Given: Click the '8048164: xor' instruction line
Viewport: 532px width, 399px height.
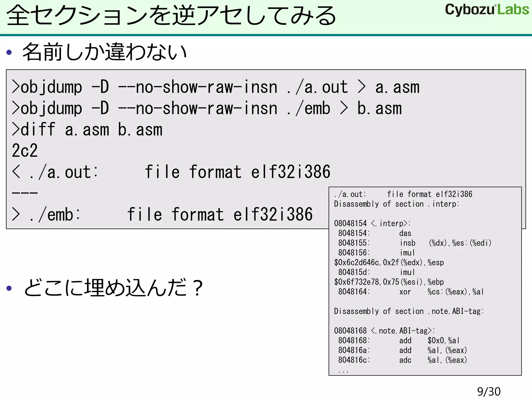Looking at the screenshot, I should [x=411, y=292].
